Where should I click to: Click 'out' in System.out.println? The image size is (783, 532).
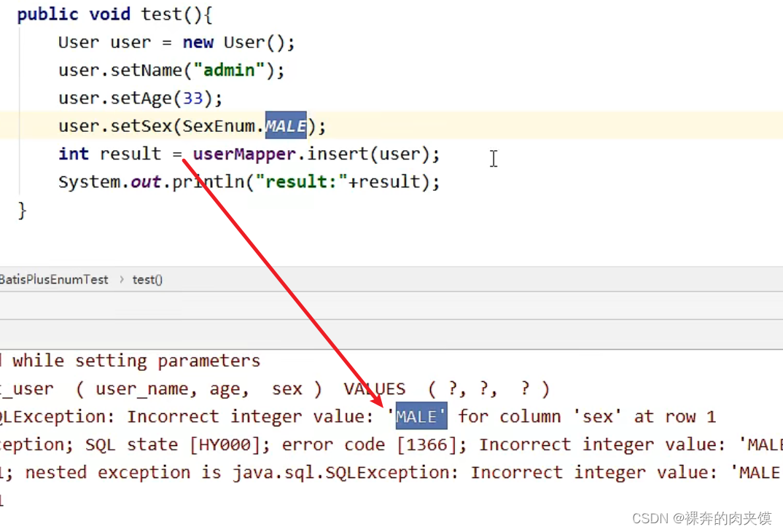coord(146,181)
